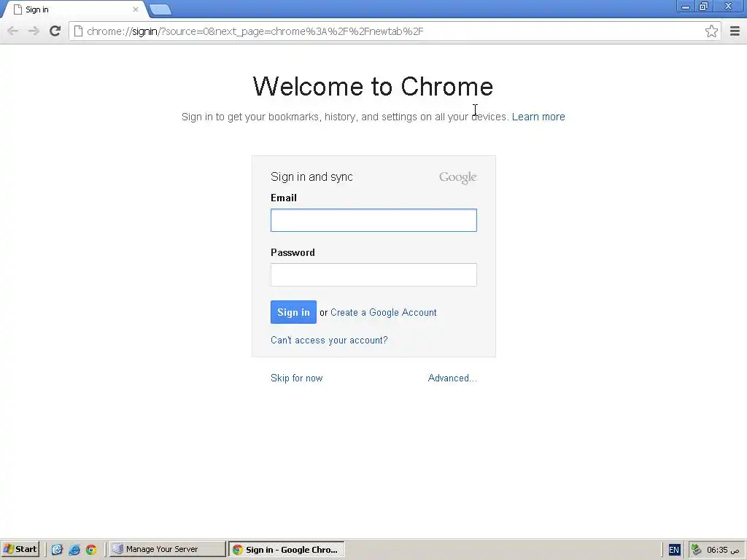This screenshot has width=747, height=560.
Task: Reload the current page
Action: pyautogui.click(x=55, y=31)
